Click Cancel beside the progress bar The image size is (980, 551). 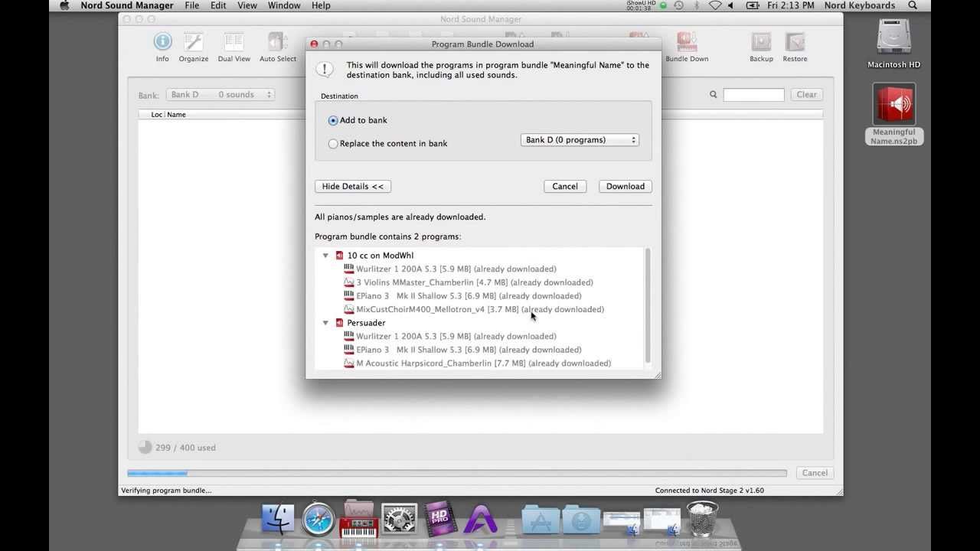[815, 473]
